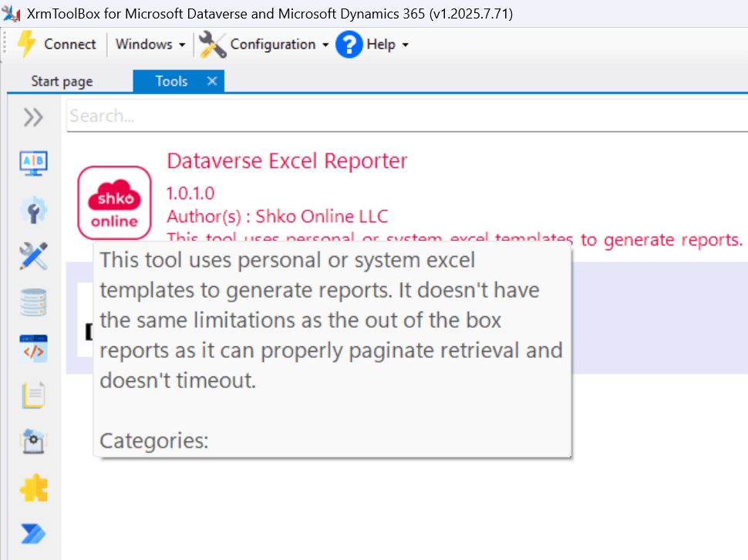Select the code window sidebar icon
Screen dimensions: 748x560
[x=33, y=349]
